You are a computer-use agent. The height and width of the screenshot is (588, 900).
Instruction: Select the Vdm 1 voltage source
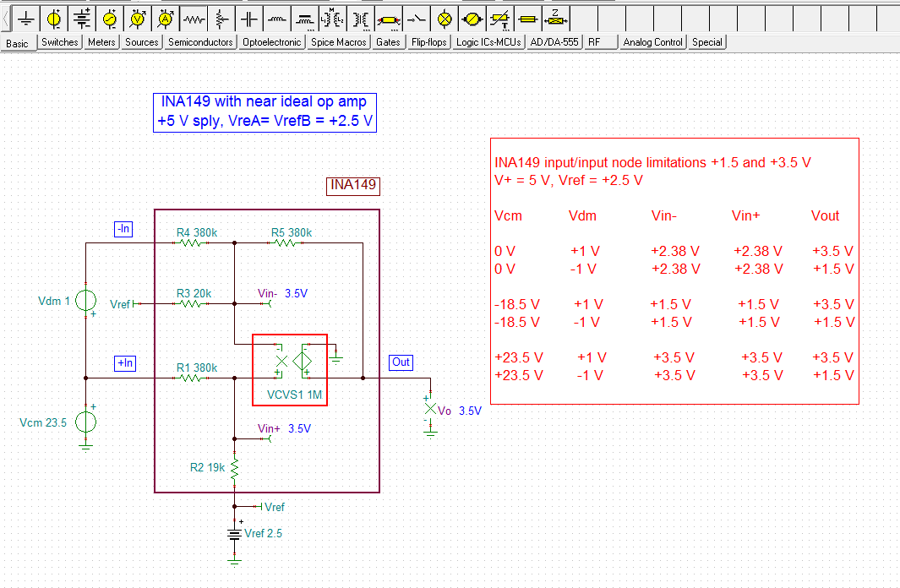pos(85,301)
